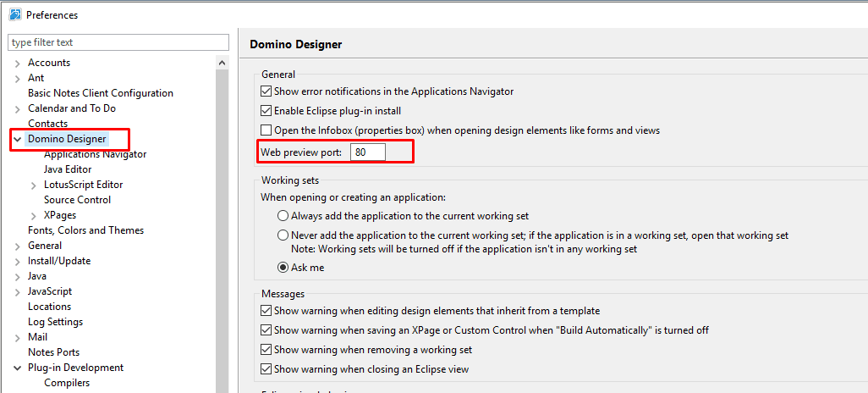Toggle warning when closing an Eclipse view
Screen dimensions: 868x393
pos(266,369)
